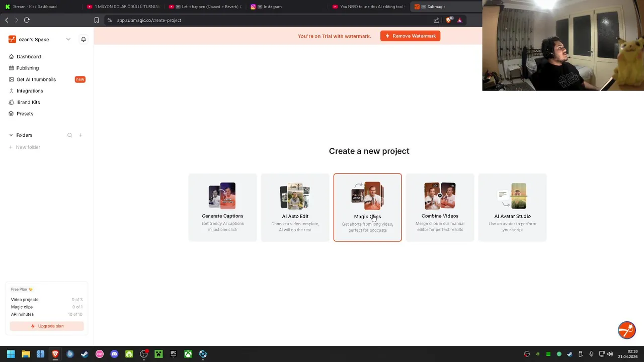Launch Steam from the taskbar
The width and height of the screenshot is (644, 362).
click(85, 354)
